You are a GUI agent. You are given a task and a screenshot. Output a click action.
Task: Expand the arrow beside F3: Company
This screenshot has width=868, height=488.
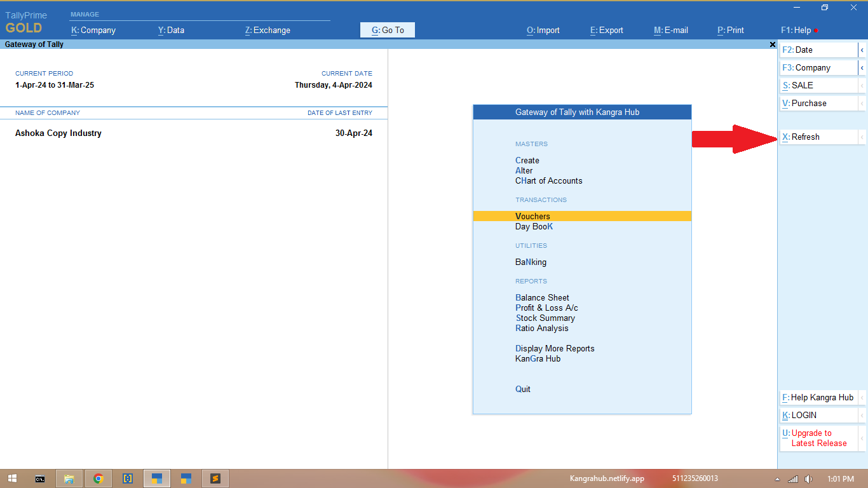tap(862, 67)
